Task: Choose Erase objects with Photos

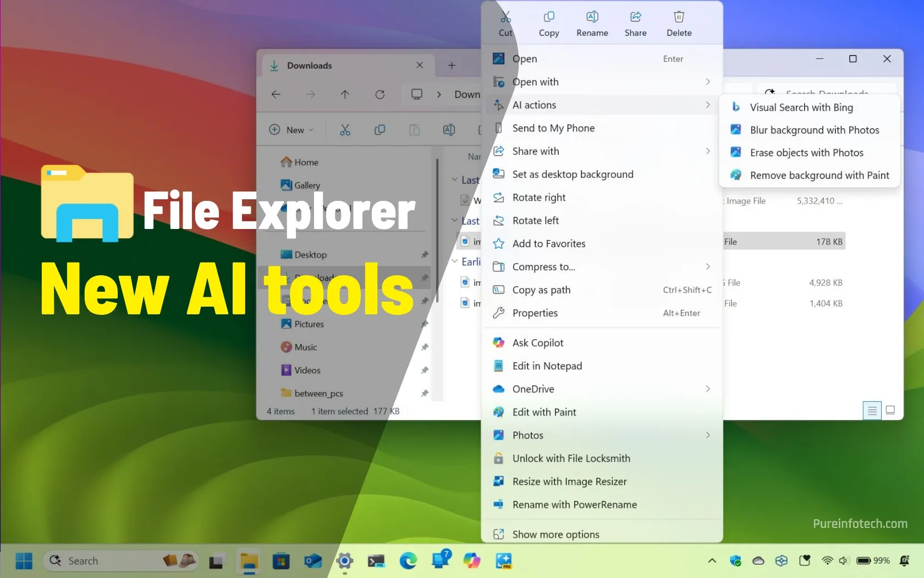Action: [810, 152]
